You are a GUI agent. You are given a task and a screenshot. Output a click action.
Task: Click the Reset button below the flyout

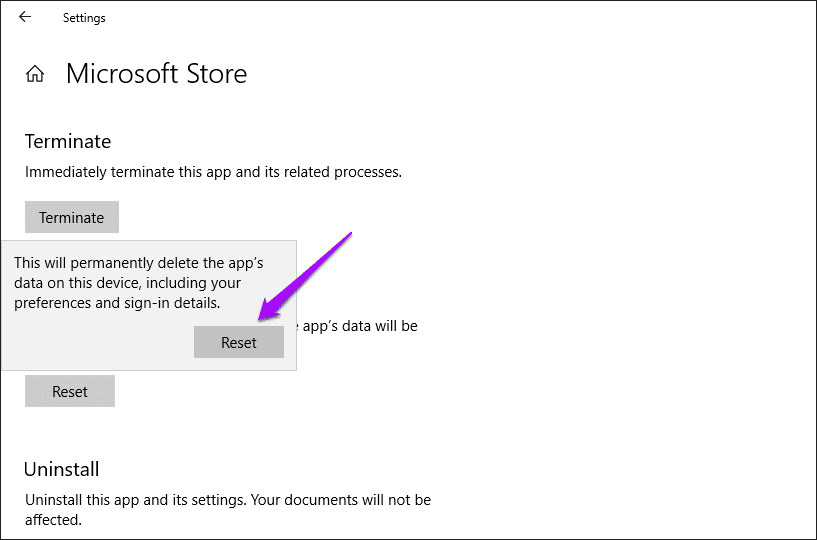[x=70, y=391]
